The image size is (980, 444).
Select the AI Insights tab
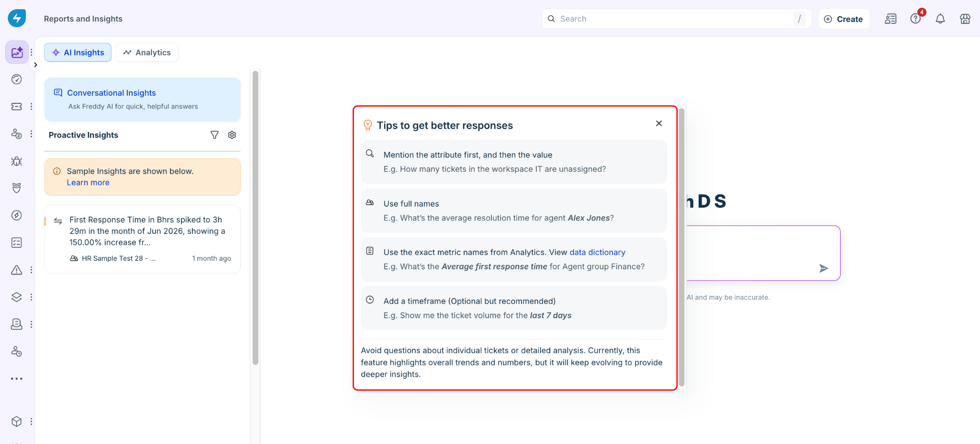pyautogui.click(x=78, y=52)
